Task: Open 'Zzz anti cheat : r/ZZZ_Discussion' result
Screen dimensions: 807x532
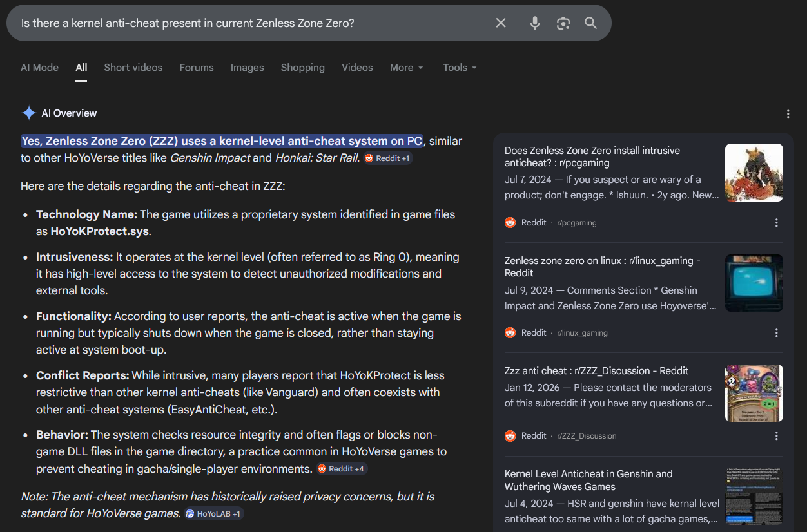Action: (x=596, y=371)
